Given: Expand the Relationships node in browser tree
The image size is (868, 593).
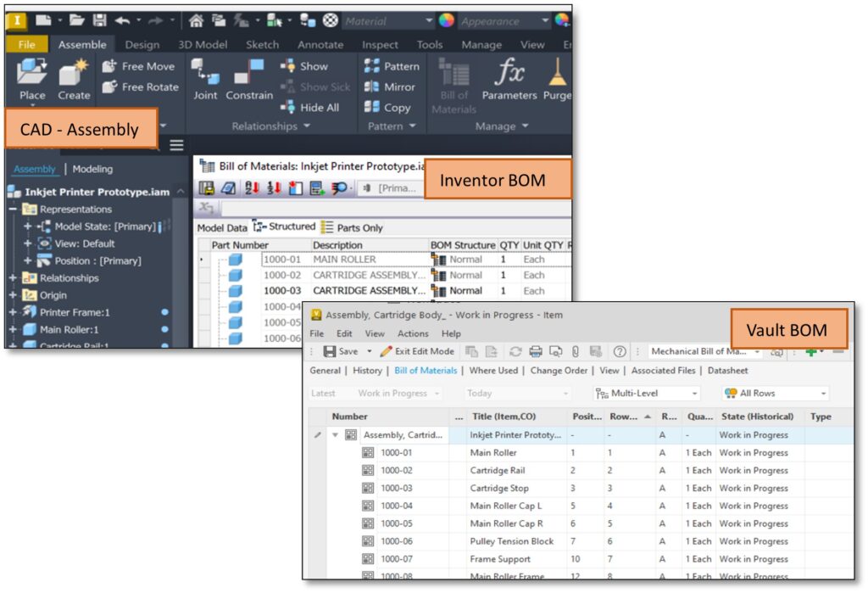Looking at the screenshot, I should pyautogui.click(x=13, y=277).
